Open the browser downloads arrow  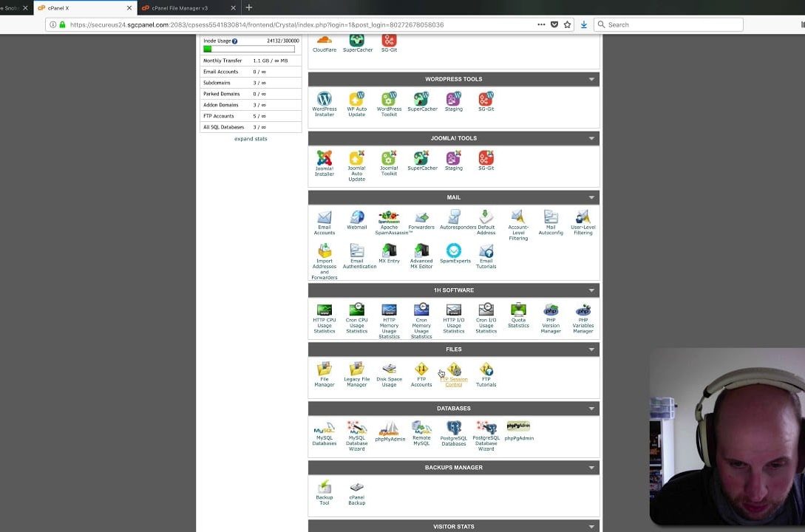(x=584, y=24)
